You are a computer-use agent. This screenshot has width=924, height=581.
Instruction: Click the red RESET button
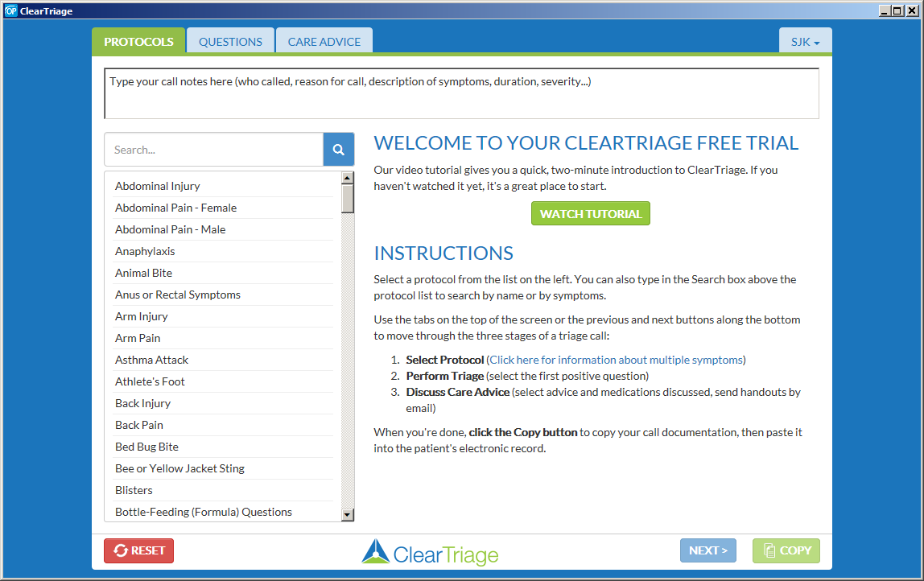coord(139,550)
